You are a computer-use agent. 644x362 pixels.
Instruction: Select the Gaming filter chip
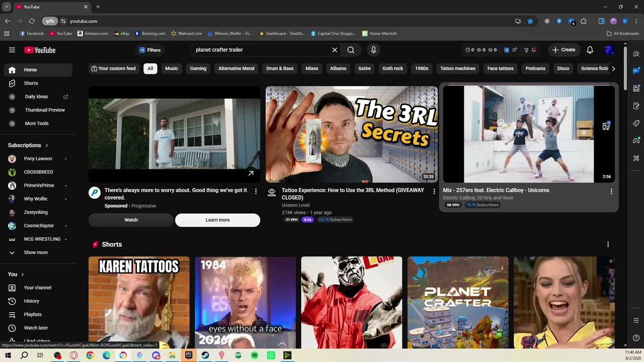coord(198,68)
